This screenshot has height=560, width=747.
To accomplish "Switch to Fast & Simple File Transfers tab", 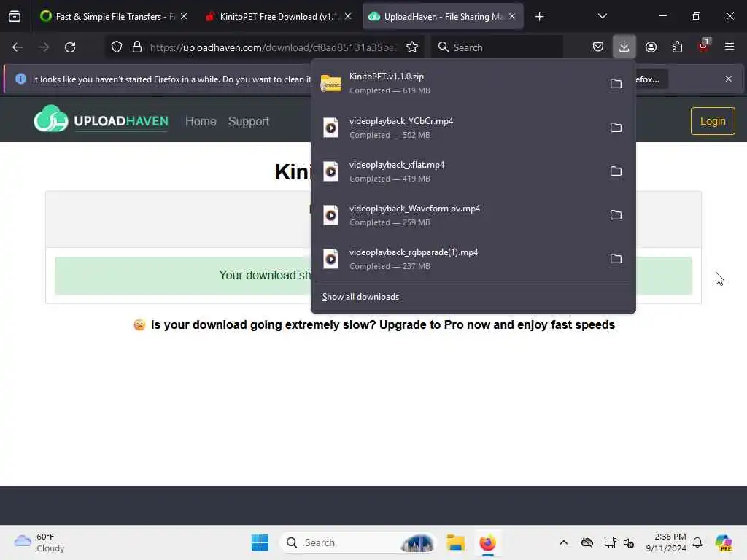I will (115, 17).
